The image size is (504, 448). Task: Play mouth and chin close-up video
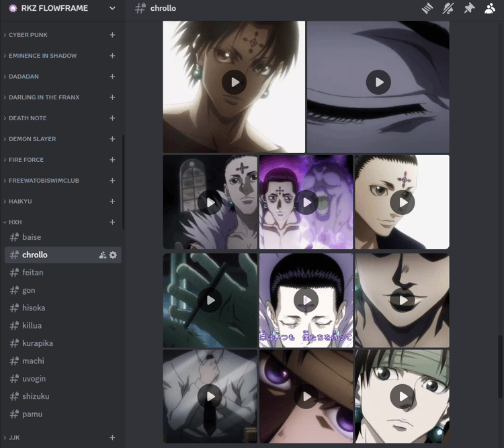point(402,300)
